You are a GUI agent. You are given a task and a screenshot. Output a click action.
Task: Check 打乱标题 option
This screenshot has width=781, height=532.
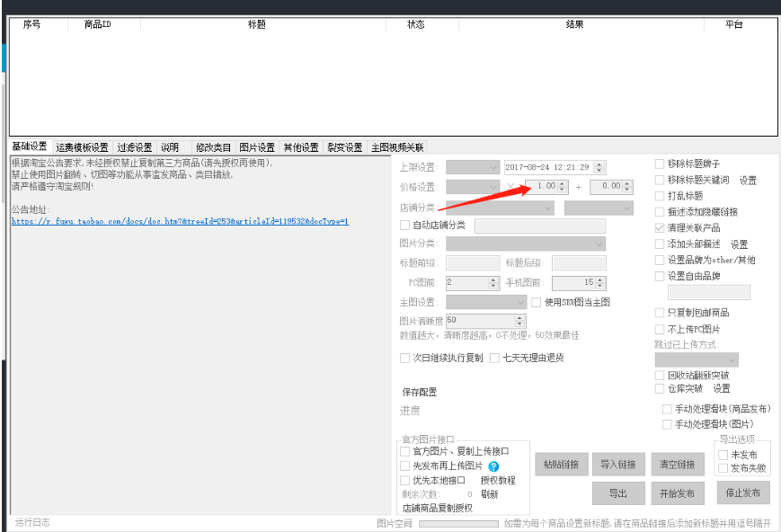click(x=660, y=196)
